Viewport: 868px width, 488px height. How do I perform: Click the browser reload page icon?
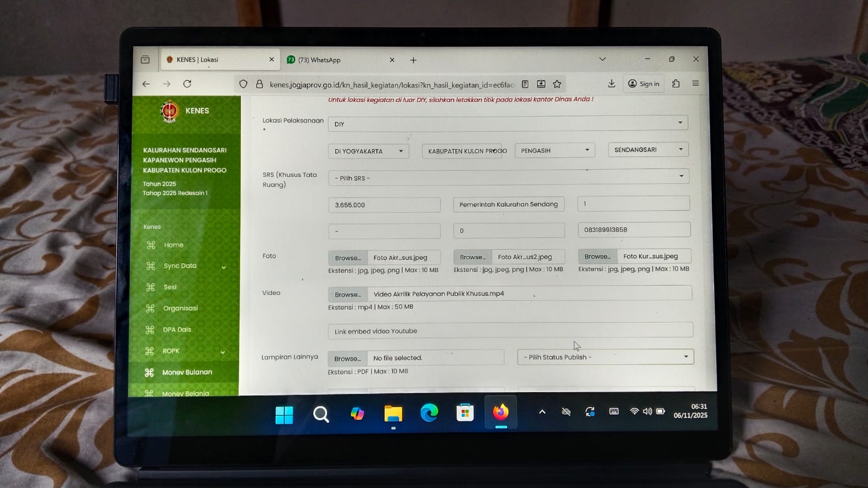[x=187, y=84]
